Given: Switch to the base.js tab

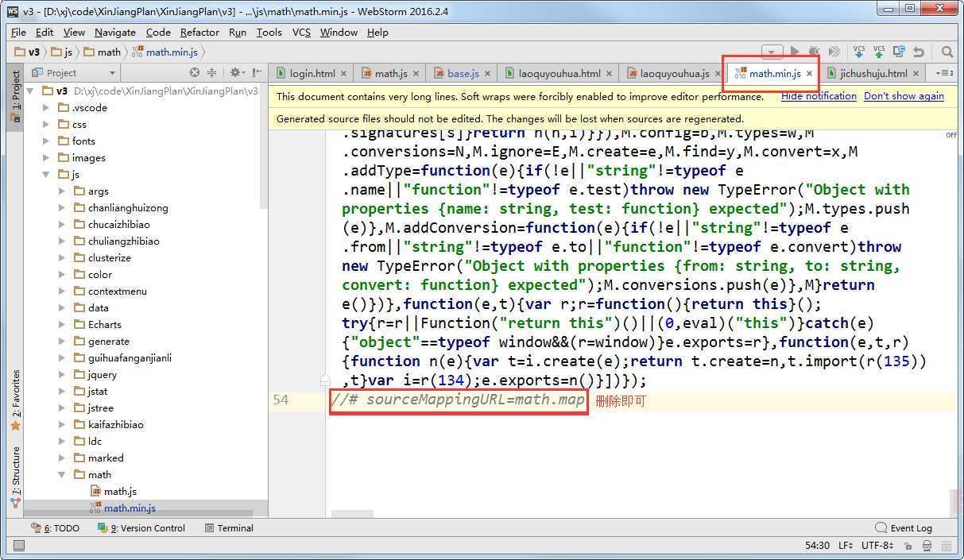Looking at the screenshot, I should click(x=463, y=73).
